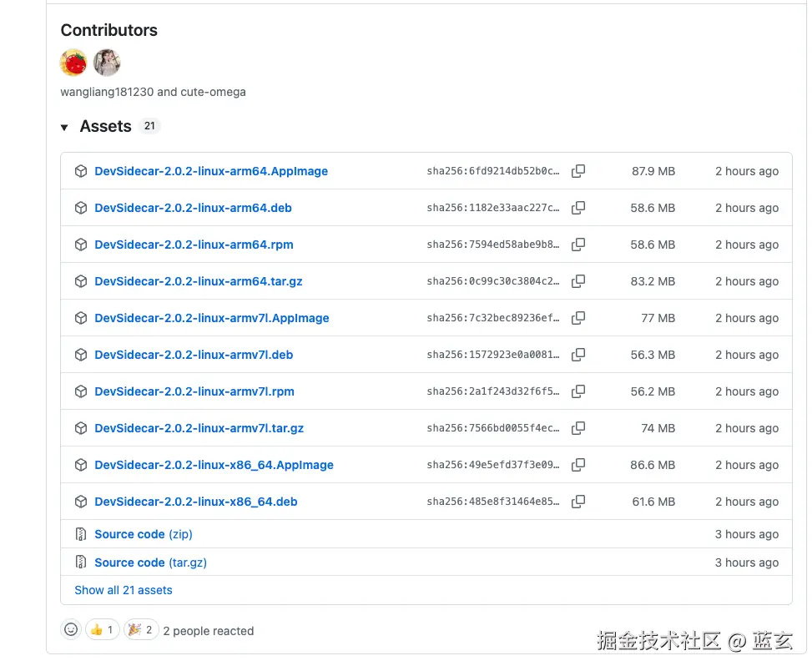Download Source code (tar.gz)
Screen dimensions: 812x671
click(151, 563)
